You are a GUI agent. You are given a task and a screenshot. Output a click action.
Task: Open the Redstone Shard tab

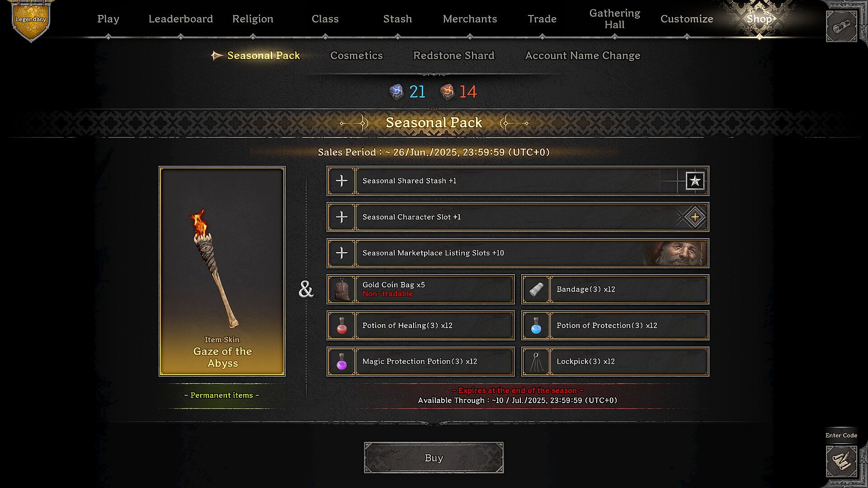click(454, 56)
